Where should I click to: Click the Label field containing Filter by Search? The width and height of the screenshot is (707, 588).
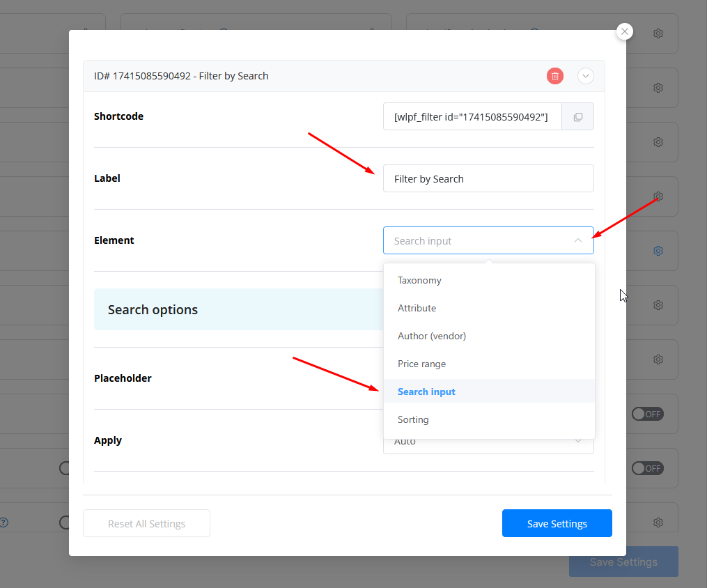(488, 178)
